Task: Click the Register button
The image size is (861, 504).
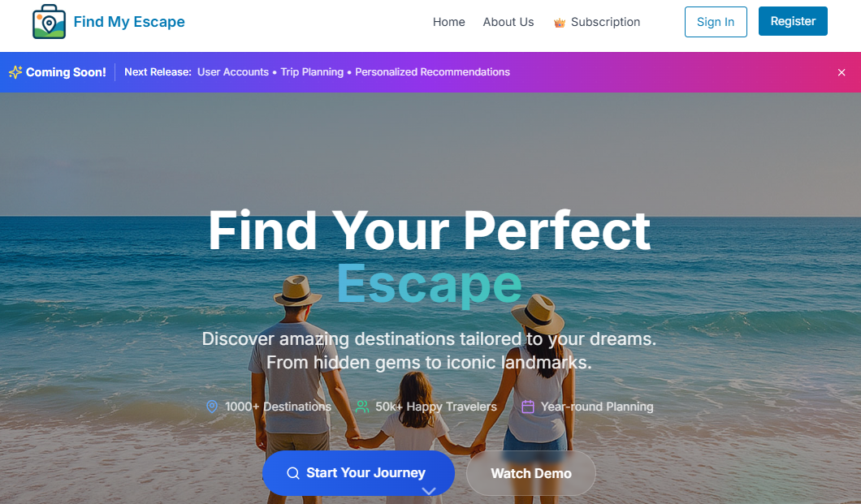Action: point(793,21)
